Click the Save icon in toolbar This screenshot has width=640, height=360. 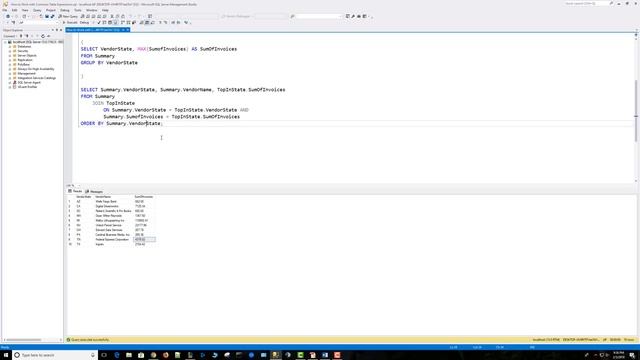point(47,16)
